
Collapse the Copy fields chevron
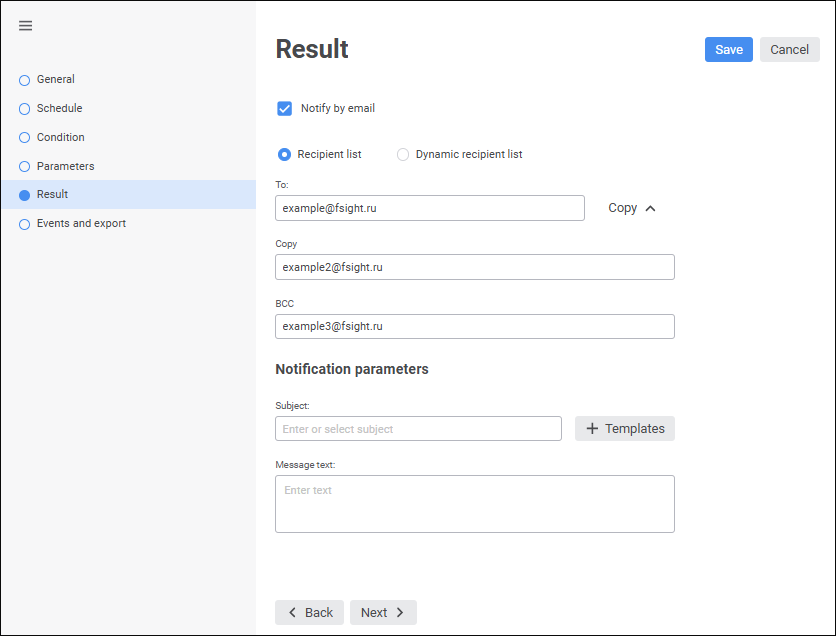pyautogui.click(x=650, y=209)
